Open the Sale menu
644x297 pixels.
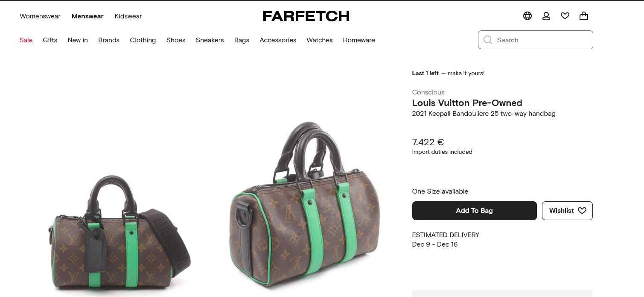coord(26,40)
